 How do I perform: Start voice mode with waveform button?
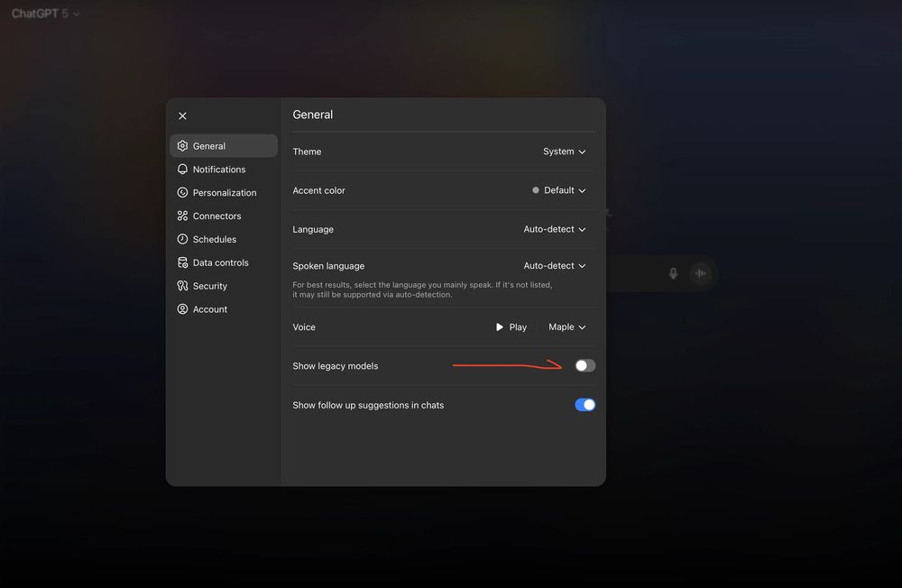coord(700,273)
